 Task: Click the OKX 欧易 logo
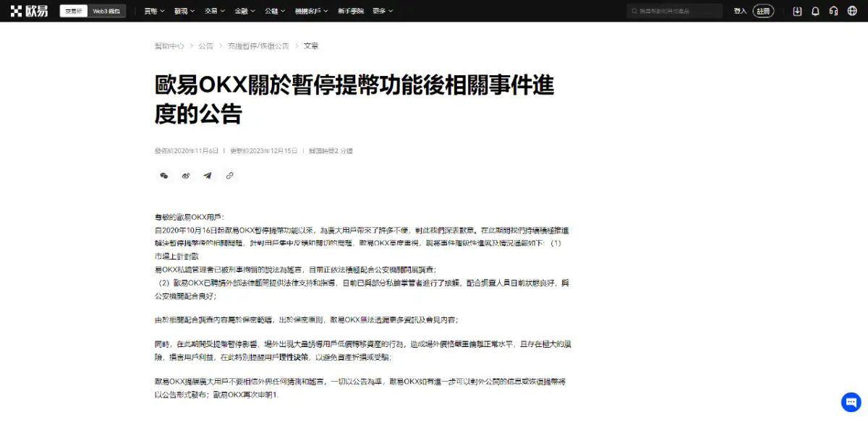point(29,11)
